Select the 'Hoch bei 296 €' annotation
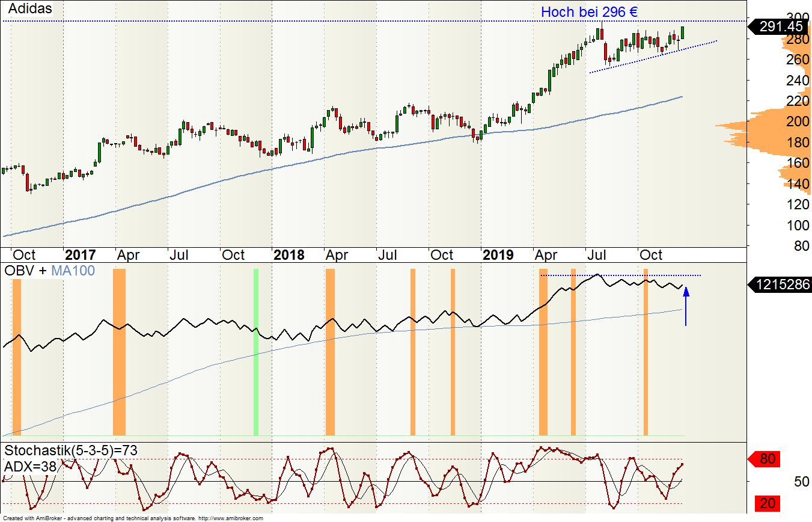812x522 pixels. pos(589,12)
